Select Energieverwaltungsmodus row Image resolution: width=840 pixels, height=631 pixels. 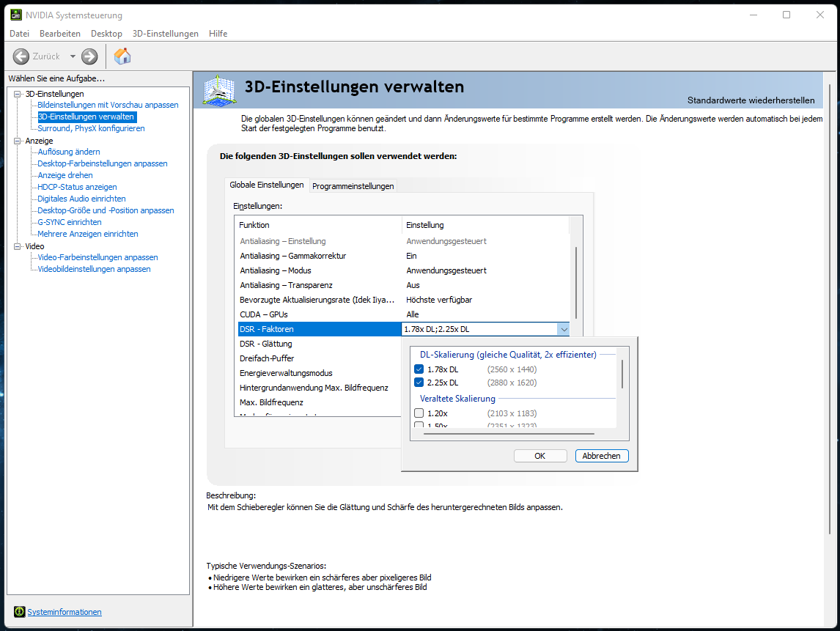[x=320, y=373]
